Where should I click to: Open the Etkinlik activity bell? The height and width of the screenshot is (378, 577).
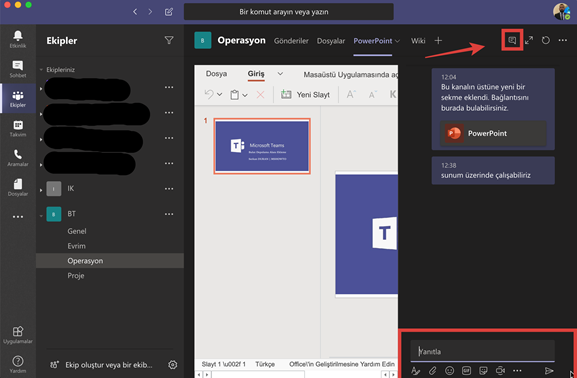point(18,39)
